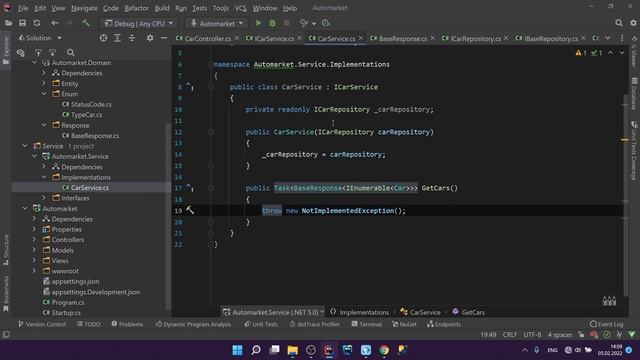Start debugging with the green bug icon
The width and height of the screenshot is (640, 360).
click(x=272, y=23)
